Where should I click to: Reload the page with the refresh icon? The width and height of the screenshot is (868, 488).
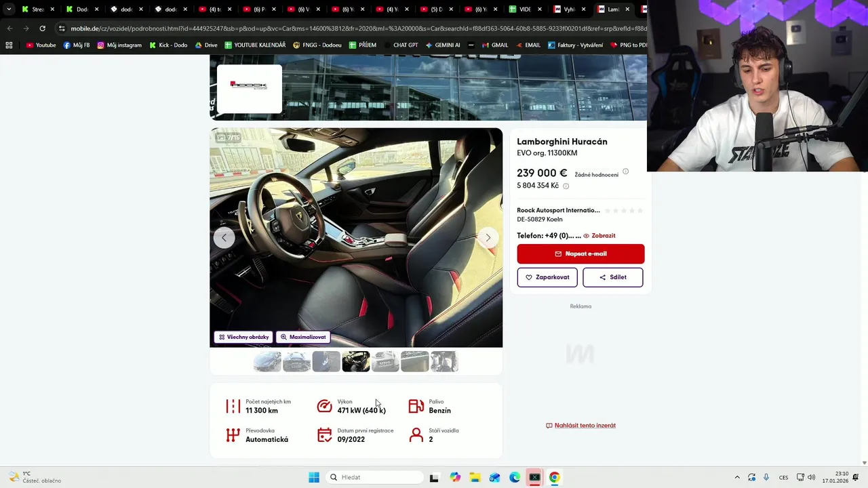(42, 28)
